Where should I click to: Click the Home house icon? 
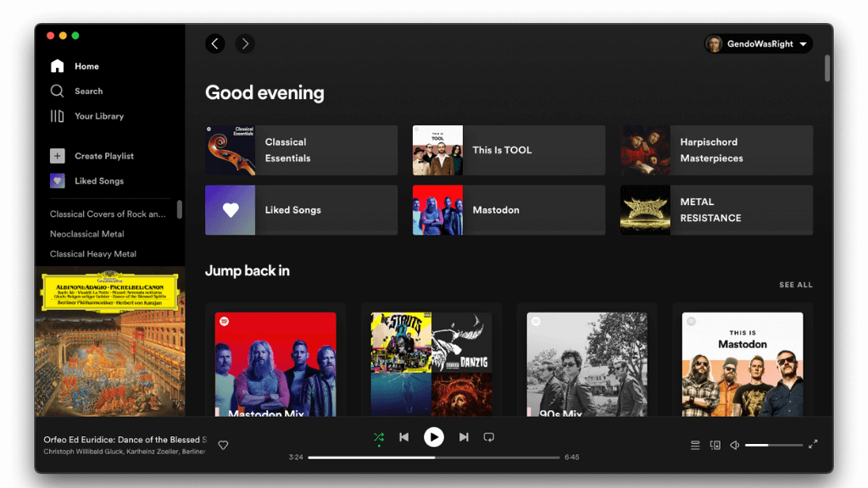click(57, 66)
